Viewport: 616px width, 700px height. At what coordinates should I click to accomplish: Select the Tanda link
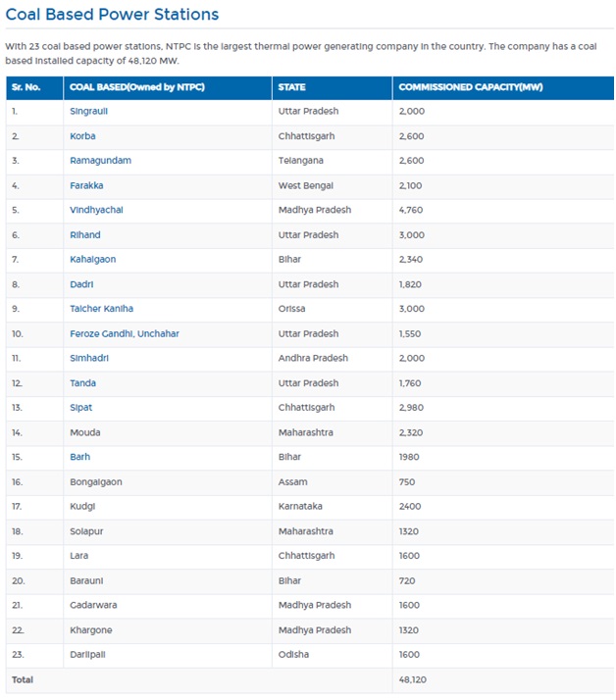pyautogui.click(x=82, y=383)
